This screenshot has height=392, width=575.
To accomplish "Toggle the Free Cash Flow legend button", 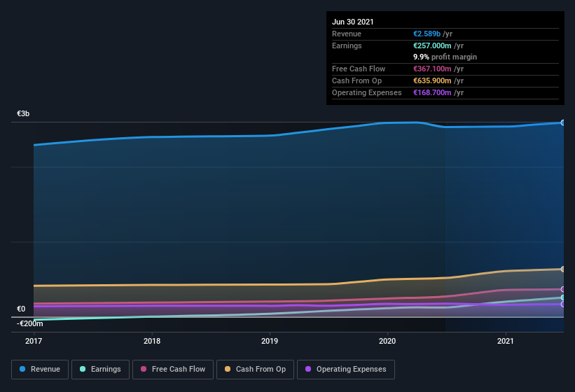I will pos(173,370).
